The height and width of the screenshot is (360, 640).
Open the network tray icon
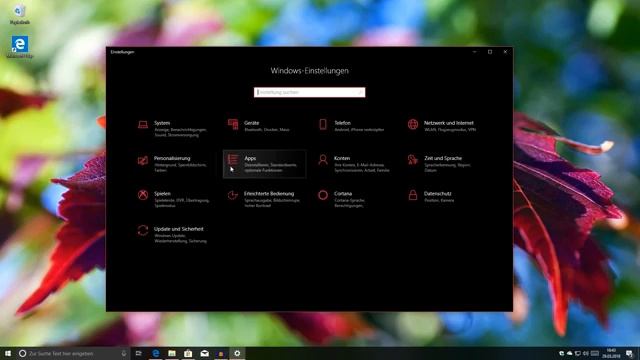point(578,353)
